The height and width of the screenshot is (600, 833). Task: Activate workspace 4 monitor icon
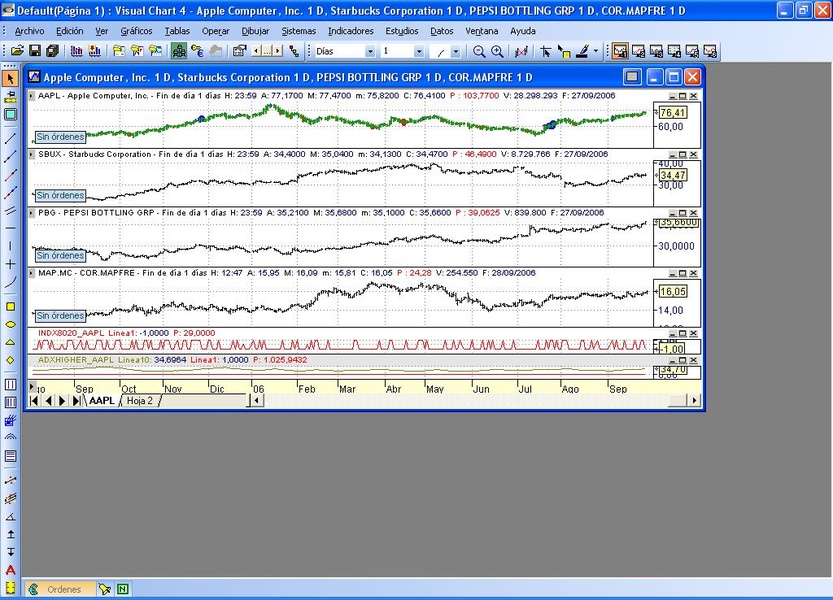(x=674, y=52)
